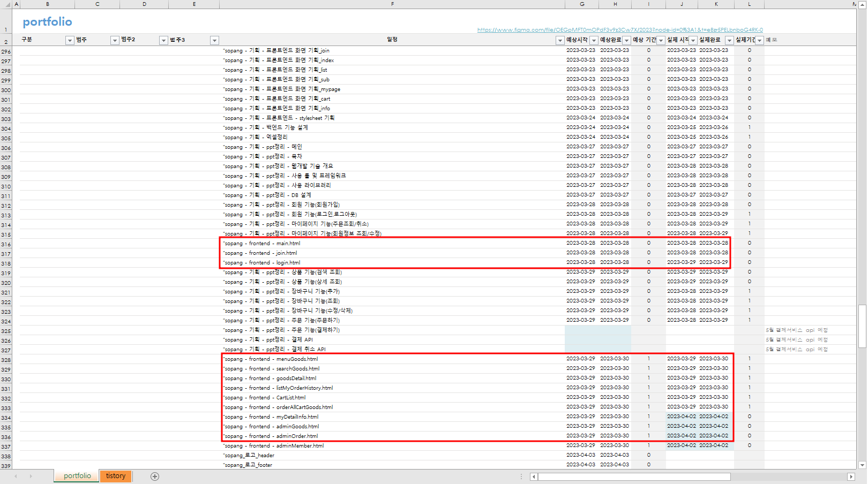Select cell 'sopang - frontend - listMyOrderHistory.html'

(392, 388)
